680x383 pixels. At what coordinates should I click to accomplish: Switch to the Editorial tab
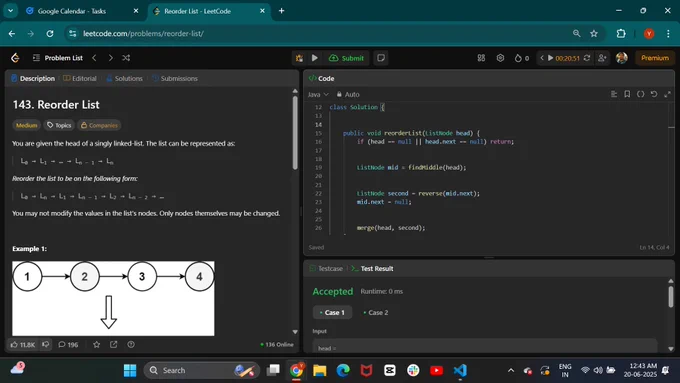click(x=80, y=79)
